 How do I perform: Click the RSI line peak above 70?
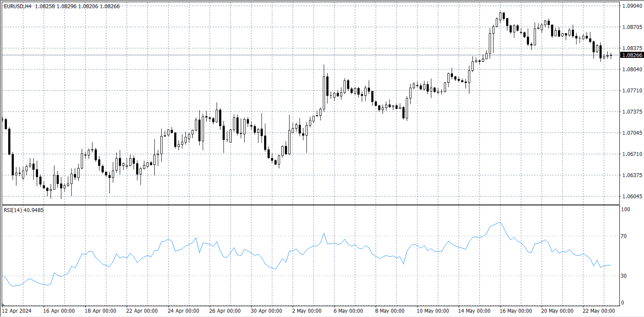(500, 222)
